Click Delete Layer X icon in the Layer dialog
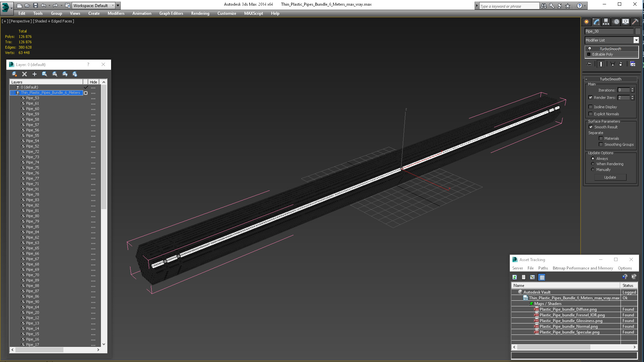This screenshot has width=644, height=362. [24, 74]
